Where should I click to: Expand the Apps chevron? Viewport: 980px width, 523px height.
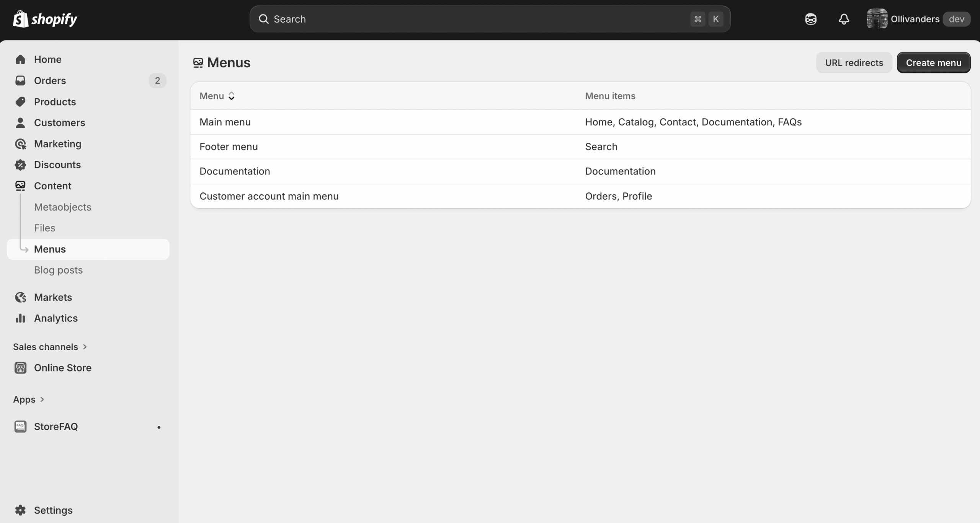(42, 399)
